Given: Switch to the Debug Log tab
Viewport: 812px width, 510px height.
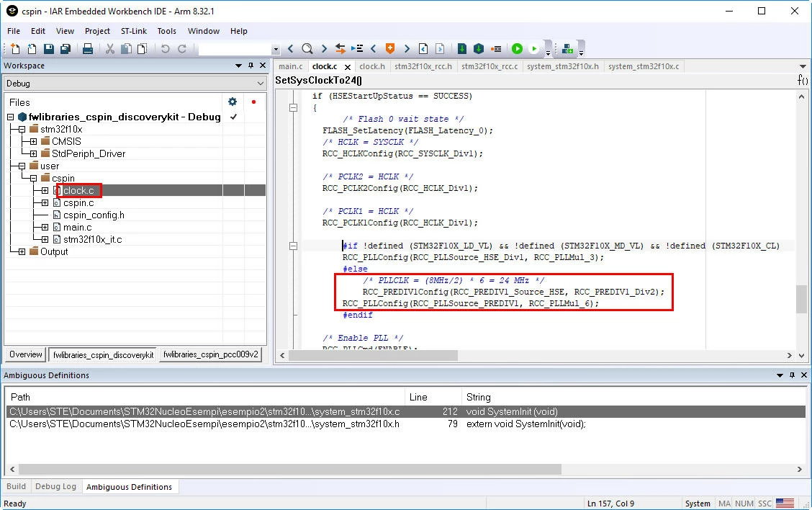Looking at the screenshot, I should point(55,487).
